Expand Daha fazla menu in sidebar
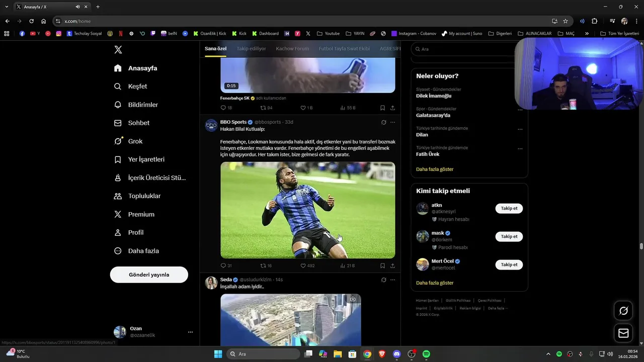This screenshot has width=644, height=362. 136,251
